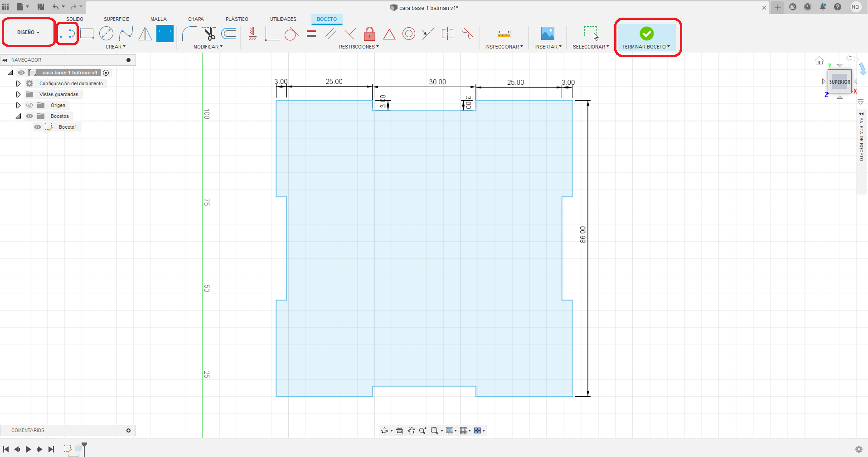Play the timeline
This screenshot has width=868, height=457.
point(28,449)
